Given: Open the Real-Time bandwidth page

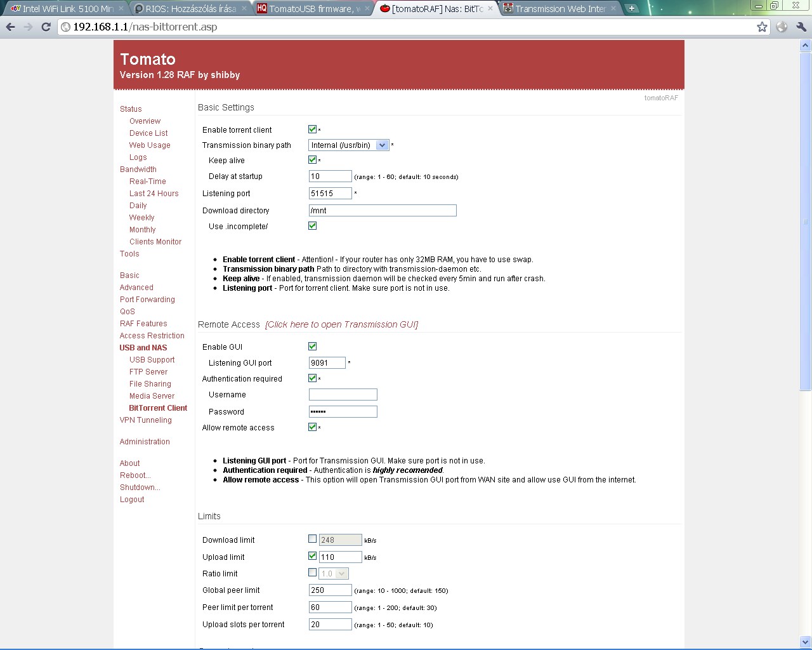Looking at the screenshot, I should [148, 182].
